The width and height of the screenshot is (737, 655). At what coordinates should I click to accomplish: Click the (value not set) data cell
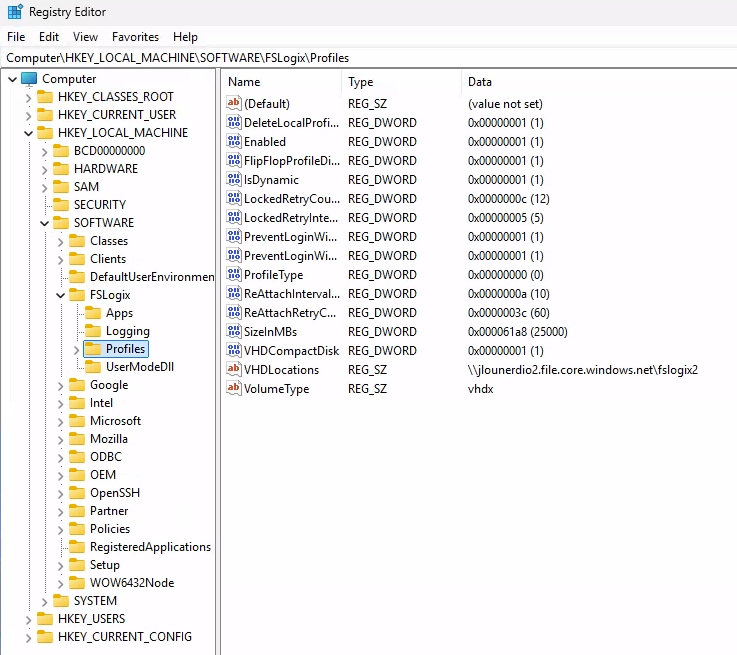tap(505, 103)
